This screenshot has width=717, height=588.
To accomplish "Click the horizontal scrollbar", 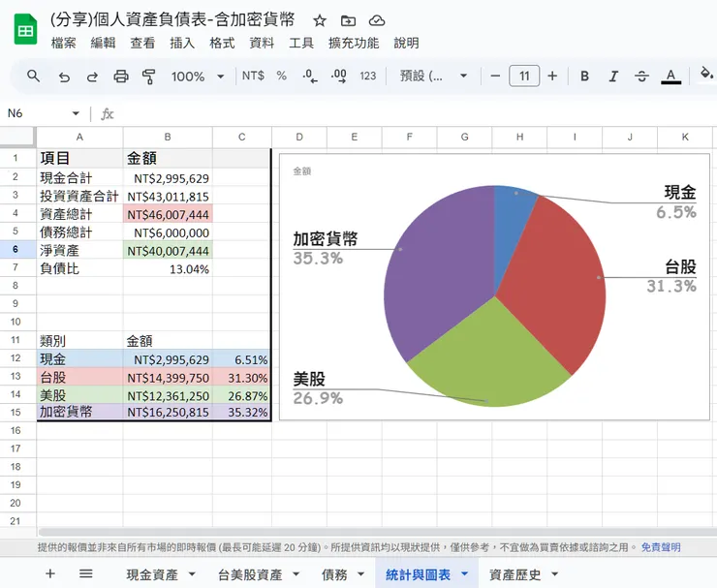I will pyautogui.click(x=377, y=532).
